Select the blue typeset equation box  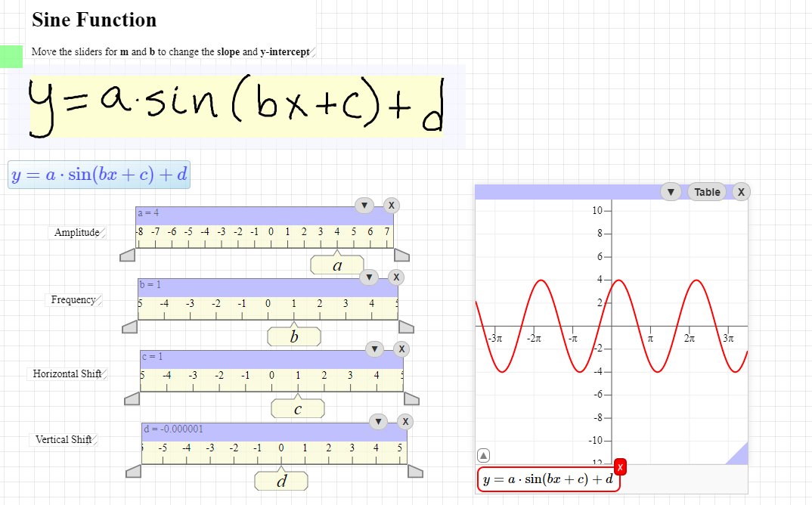pyautogui.click(x=99, y=175)
